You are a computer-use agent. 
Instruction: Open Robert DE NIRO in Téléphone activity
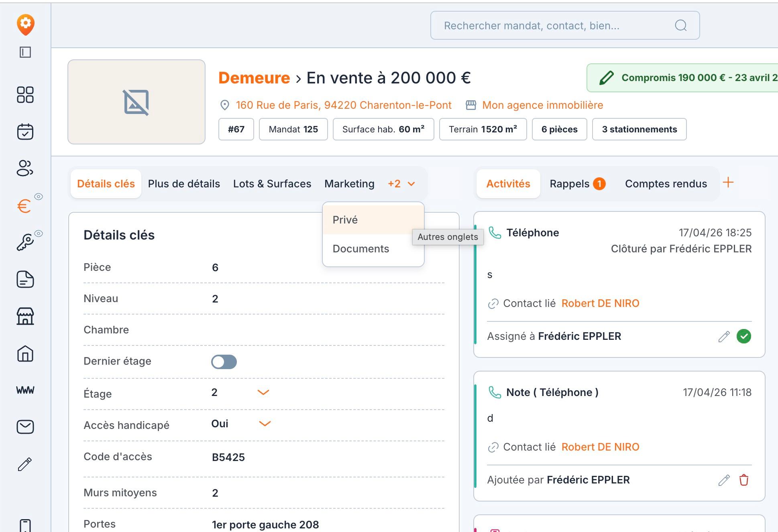600,303
